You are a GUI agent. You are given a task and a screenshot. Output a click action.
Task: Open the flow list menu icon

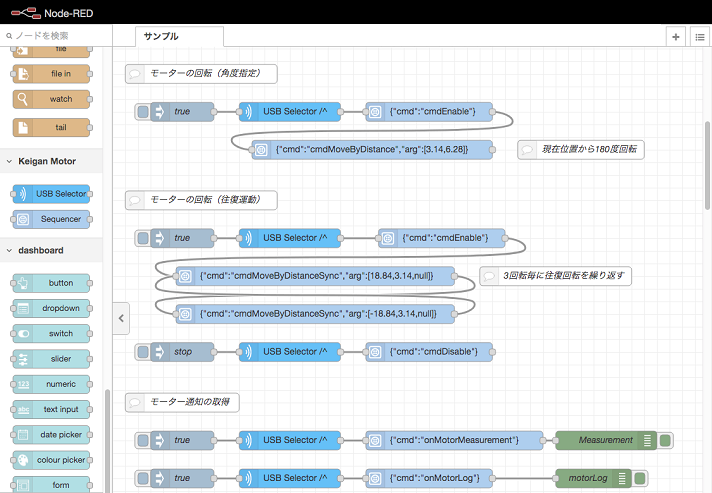pyautogui.click(x=700, y=37)
